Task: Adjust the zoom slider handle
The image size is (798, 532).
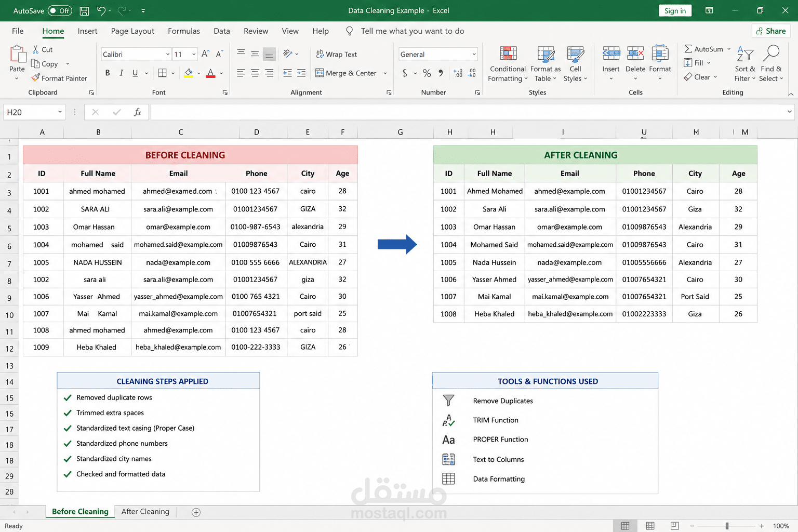Action: coord(727,526)
